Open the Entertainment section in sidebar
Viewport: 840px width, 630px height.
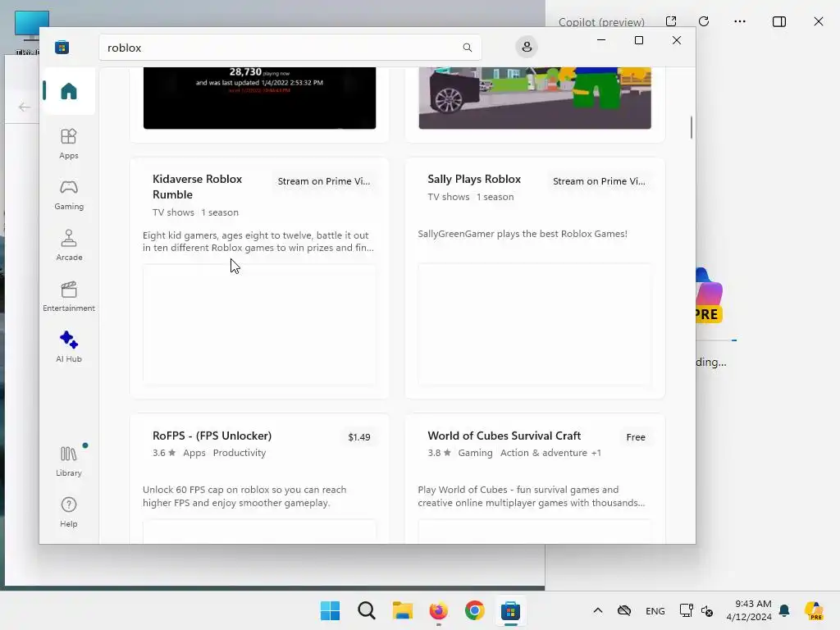pos(69,296)
